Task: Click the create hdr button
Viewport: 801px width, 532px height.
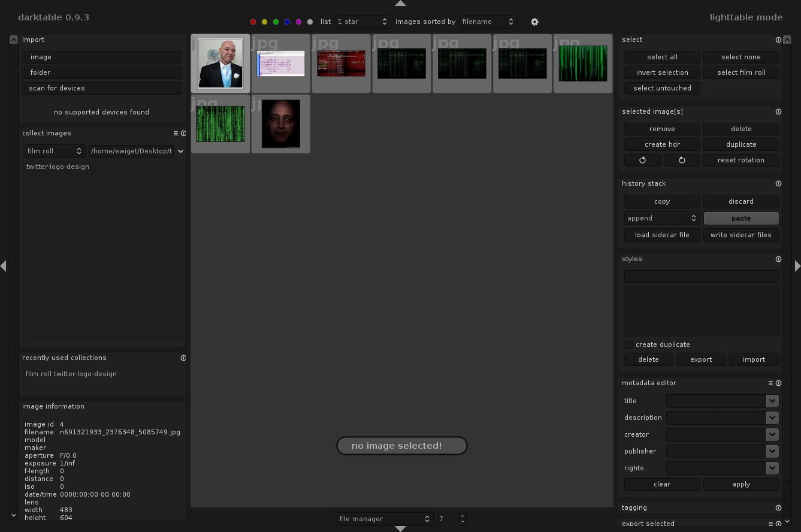Action: [x=662, y=144]
